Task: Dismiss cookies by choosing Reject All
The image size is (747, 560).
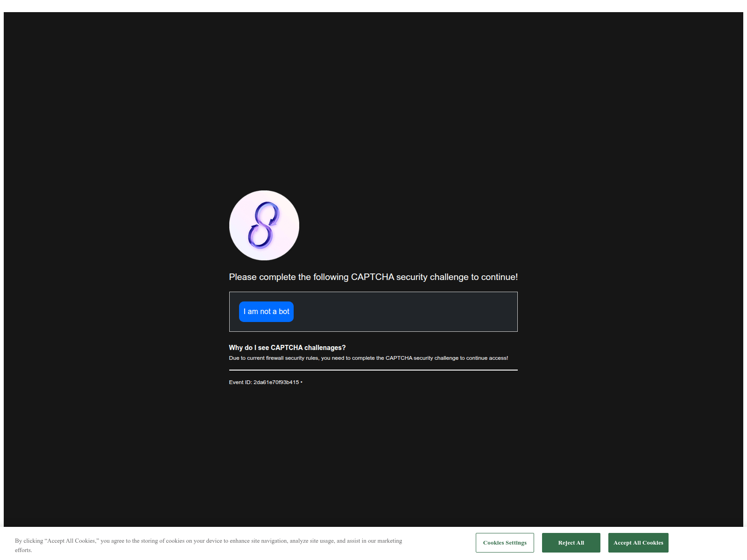Action: [571, 542]
